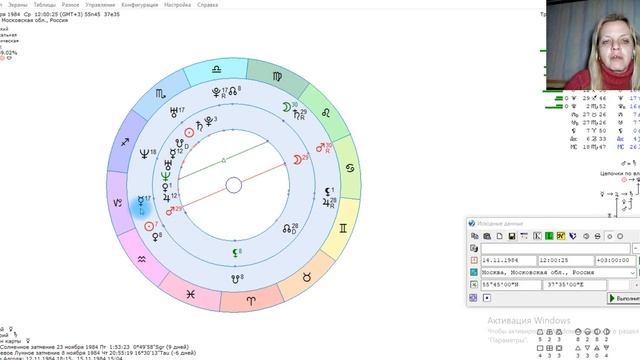
Task: Open the Настройка menu
Action: click(177, 5)
